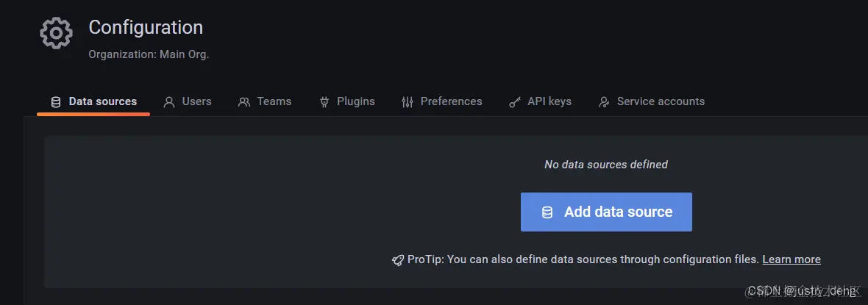Click the No data sources defined message
868x305 pixels.
point(605,165)
